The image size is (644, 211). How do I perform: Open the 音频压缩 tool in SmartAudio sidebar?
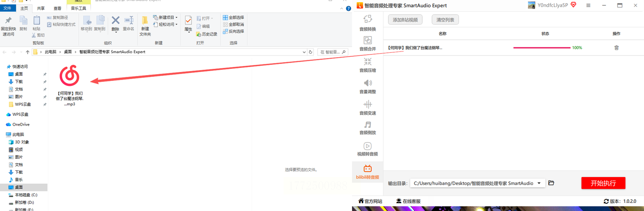click(368, 65)
